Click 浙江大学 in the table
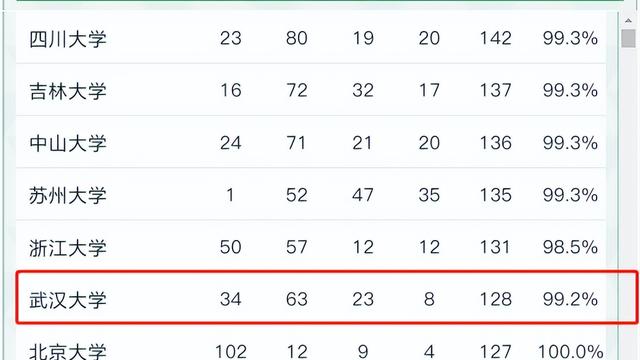The height and width of the screenshot is (360, 640). click(68, 248)
